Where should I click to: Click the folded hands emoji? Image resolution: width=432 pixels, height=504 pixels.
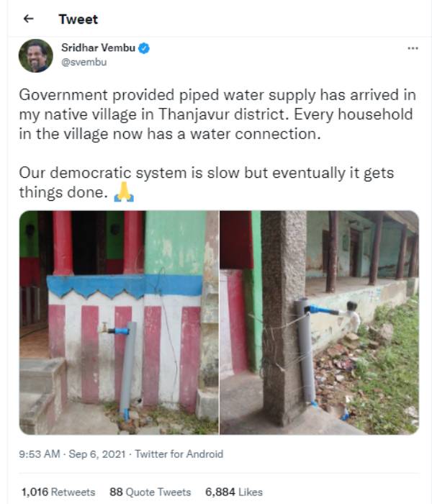(x=124, y=192)
